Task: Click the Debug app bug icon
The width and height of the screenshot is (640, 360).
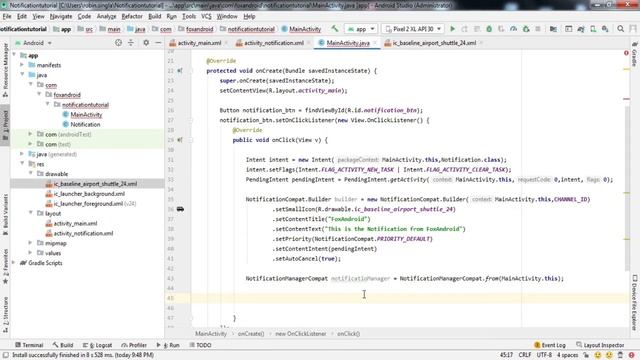Action: [x=489, y=29]
